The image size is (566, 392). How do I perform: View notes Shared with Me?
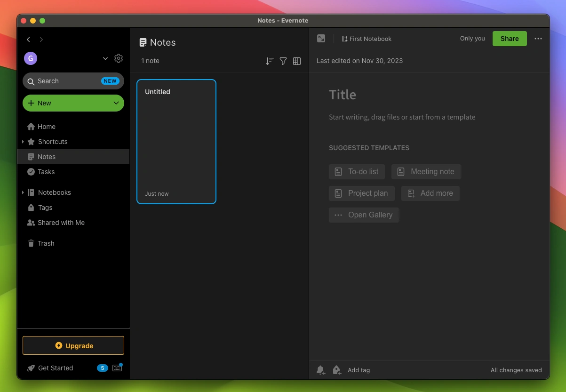[x=61, y=223]
